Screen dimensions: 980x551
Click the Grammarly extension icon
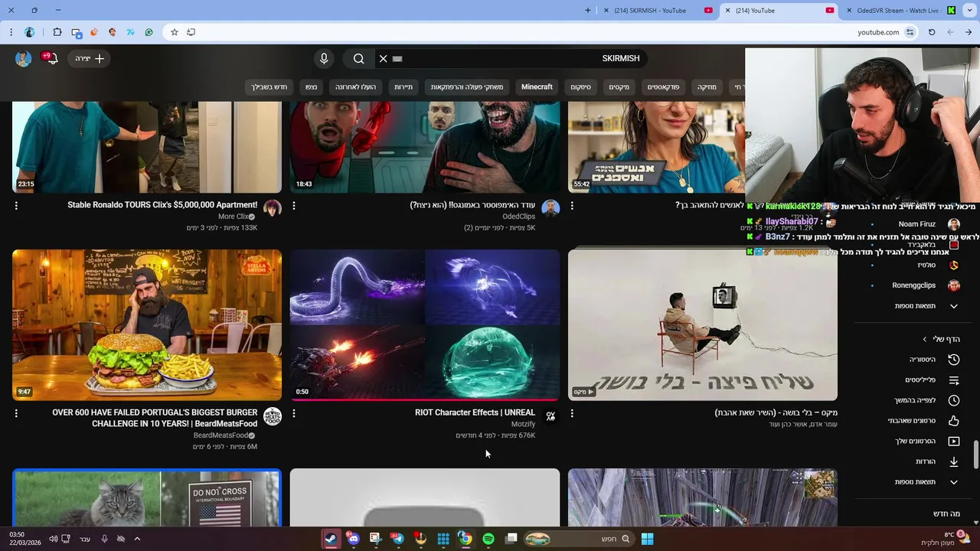[x=149, y=32]
